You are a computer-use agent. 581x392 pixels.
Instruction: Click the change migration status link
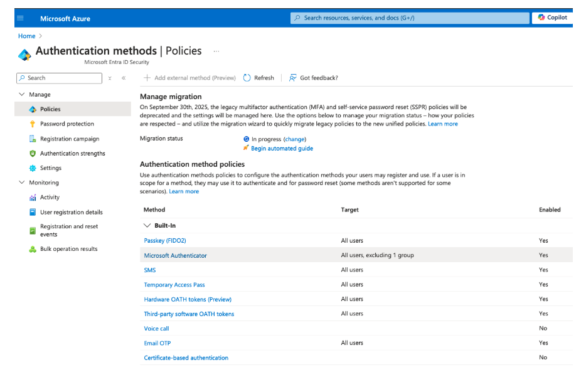(x=295, y=139)
